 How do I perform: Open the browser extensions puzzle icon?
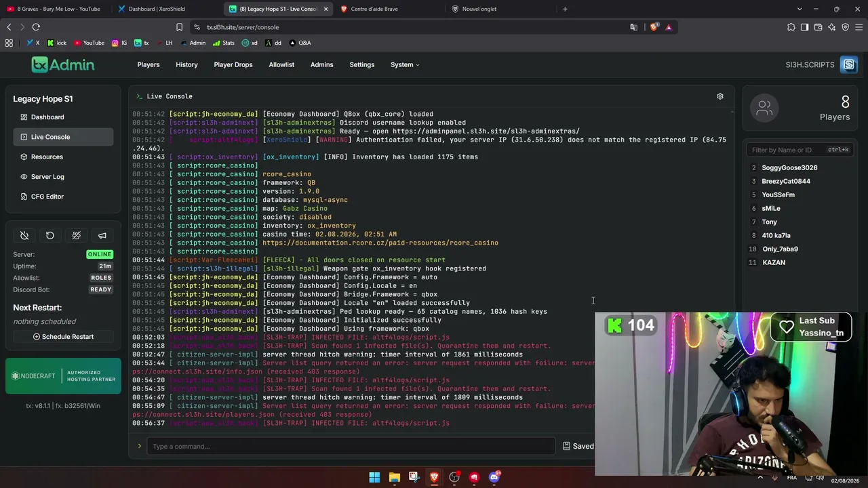[x=791, y=27]
